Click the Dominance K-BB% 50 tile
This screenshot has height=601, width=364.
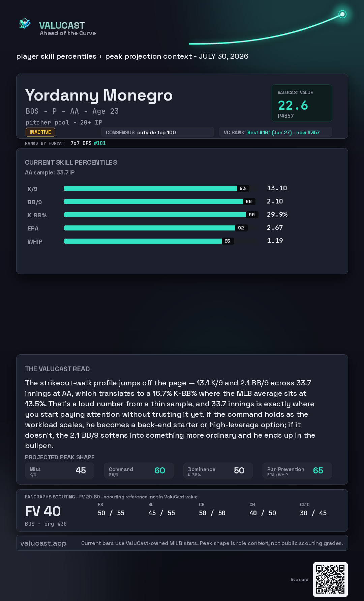218,470
